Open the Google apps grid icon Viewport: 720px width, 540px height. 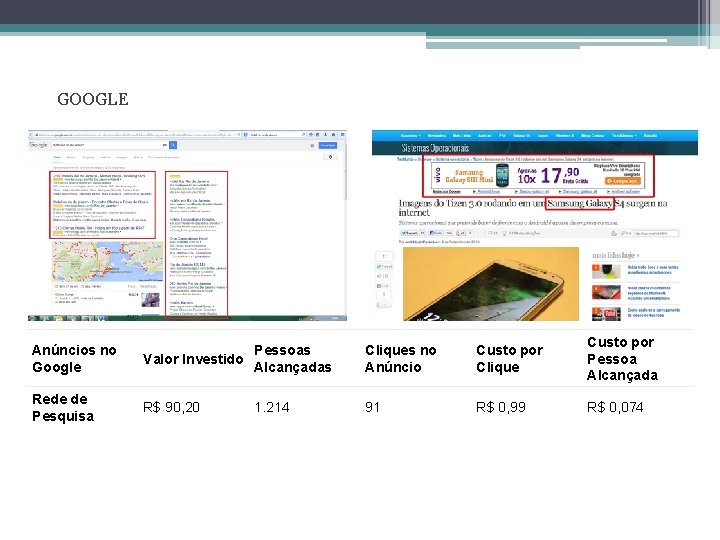click(312, 146)
